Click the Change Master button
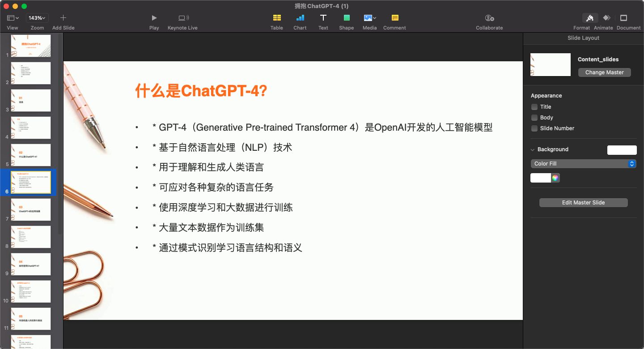Image resolution: width=644 pixels, height=349 pixels. coord(604,72)
